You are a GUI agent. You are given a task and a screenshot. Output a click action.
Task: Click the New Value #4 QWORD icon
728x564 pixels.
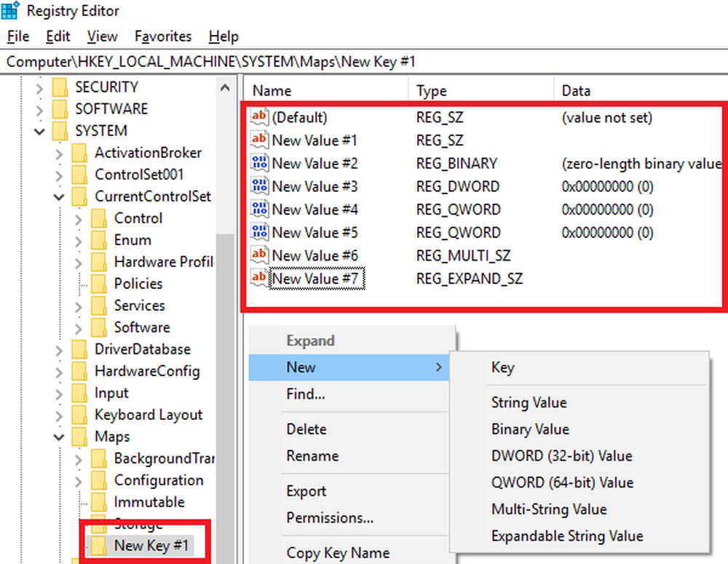259,209
